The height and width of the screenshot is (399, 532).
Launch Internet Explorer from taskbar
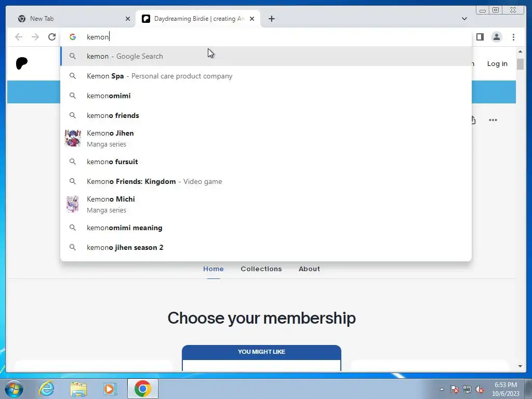46,389
